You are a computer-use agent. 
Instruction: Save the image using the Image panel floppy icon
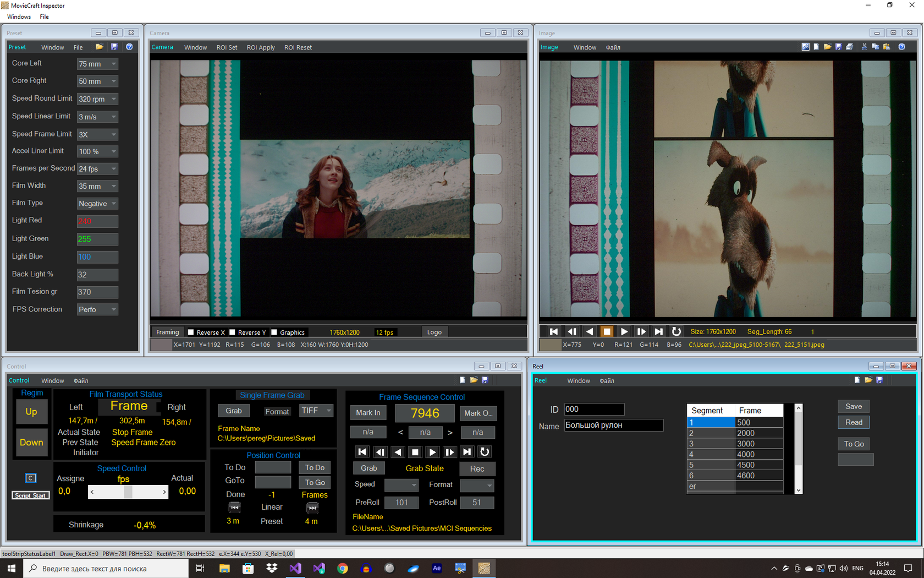coord(838,47)
